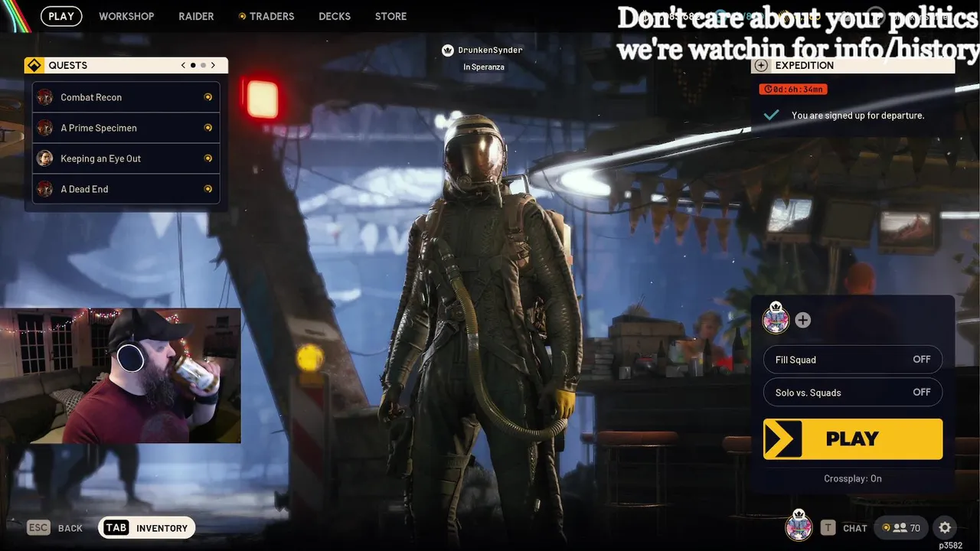Select the first quests page dot
The height and width of the screenshot is (551, 980).
pos(193,66)
